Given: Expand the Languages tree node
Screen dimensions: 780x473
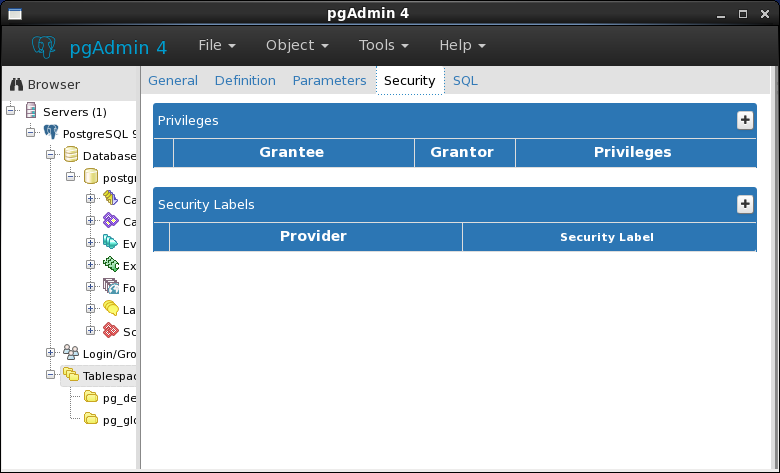Looking at the screenshot, I should (90, 308).
